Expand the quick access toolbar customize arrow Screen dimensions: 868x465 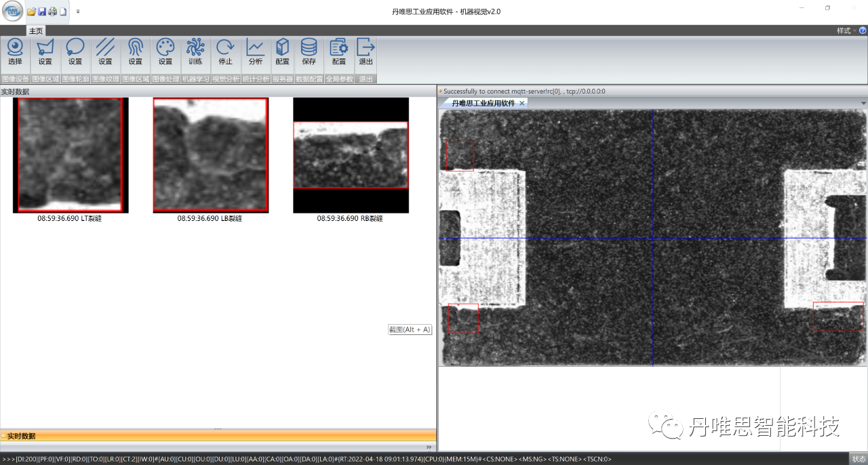point(78,12)
